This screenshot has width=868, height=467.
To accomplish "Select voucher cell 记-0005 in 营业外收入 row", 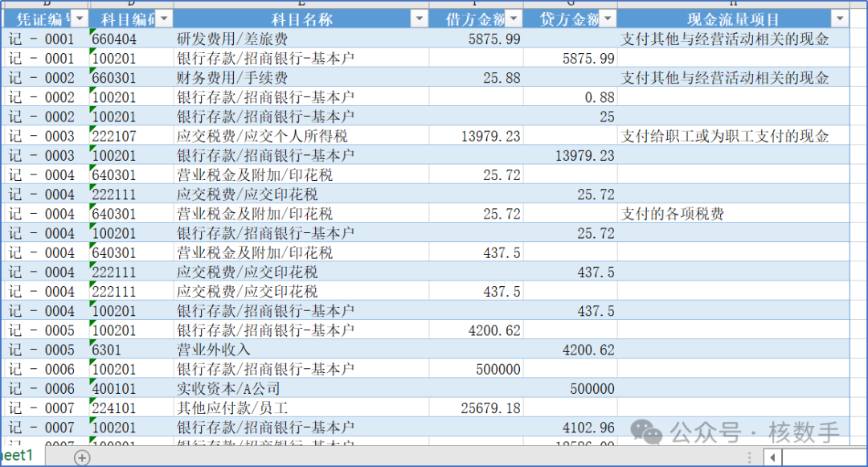I will pos(45,349).
